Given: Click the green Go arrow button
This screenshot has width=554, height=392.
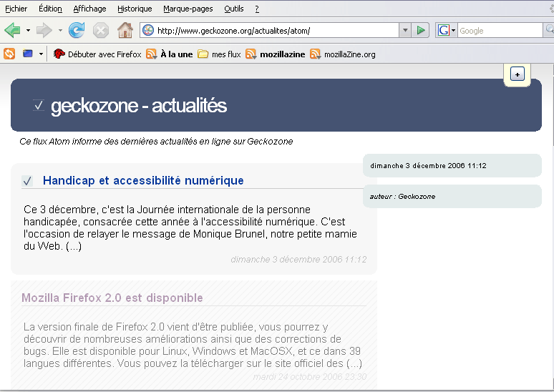Looking at the screenshot, I should point(420,30).
